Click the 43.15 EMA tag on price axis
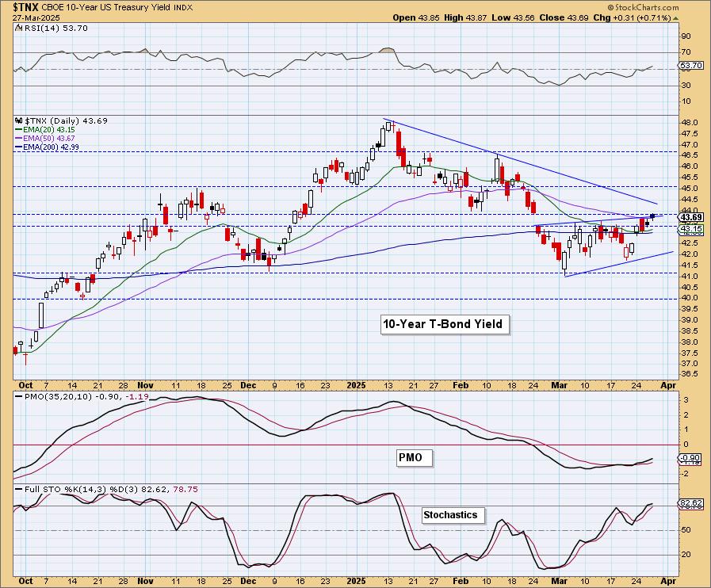This screenshot has height=588, width=711. tap(691, 229)
